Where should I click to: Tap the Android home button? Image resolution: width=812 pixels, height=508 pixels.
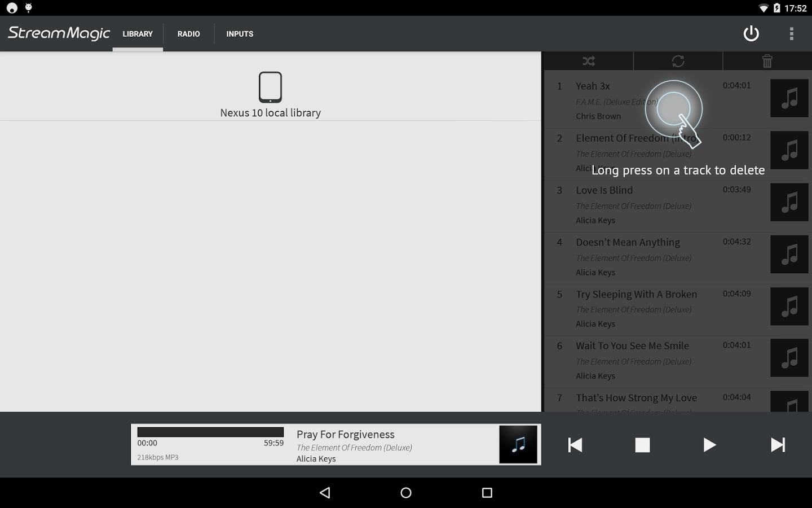406,493
